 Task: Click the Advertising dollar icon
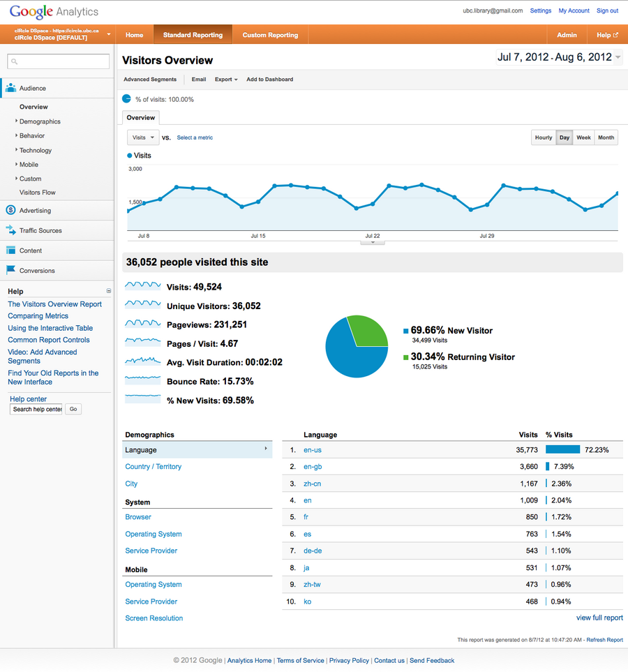coord(11,210)
